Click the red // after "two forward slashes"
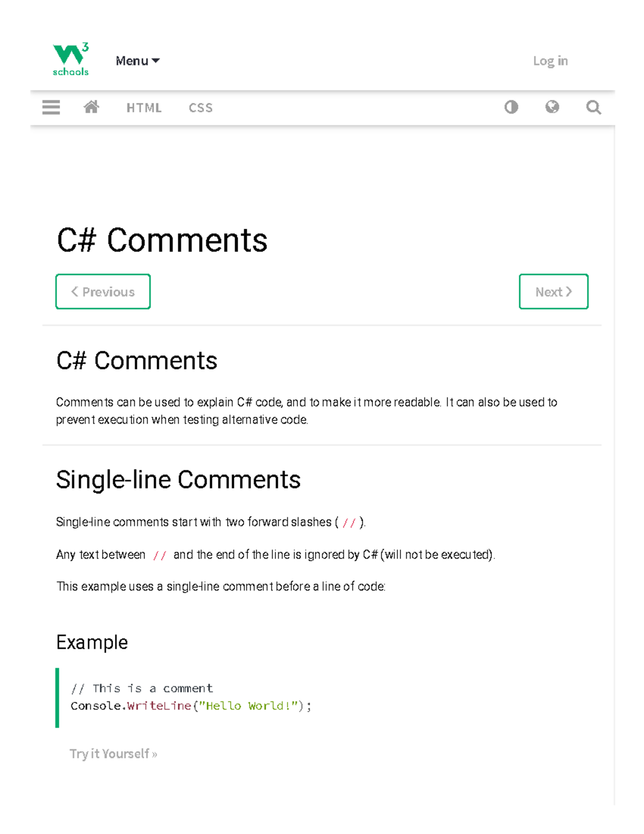The height and width of the screenshot is (834, 644). coord(349,523)
